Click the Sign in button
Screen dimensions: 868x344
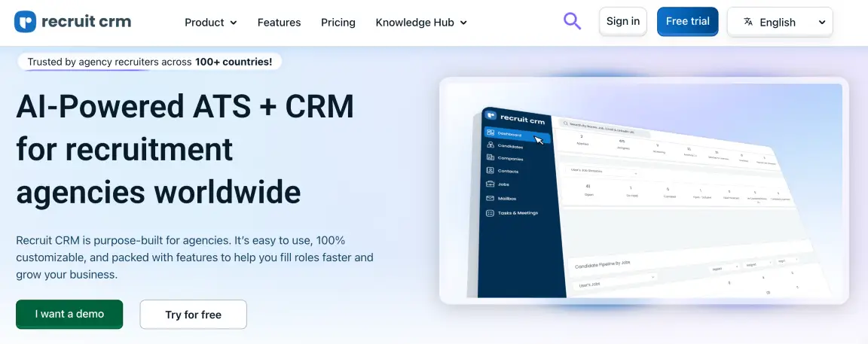[623, 22]
